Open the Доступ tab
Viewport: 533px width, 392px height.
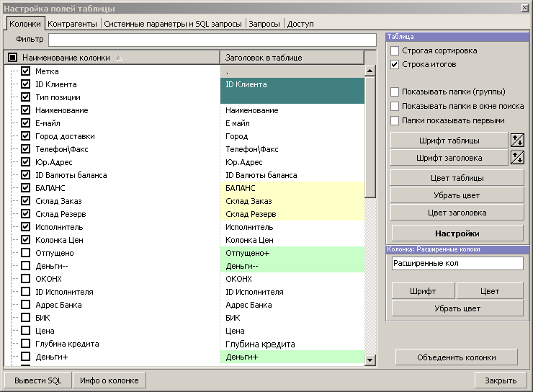pyautogui.click(x=300, y=24)
